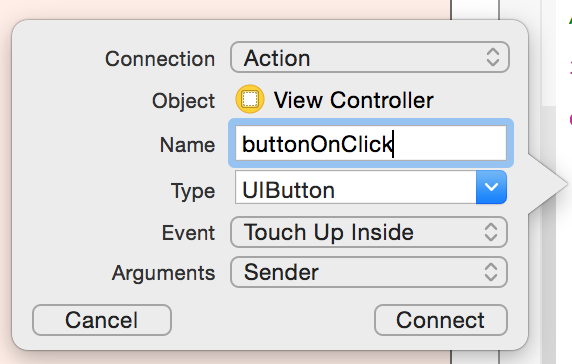The image size is (572, 364).
Task: Click the UIButton Type text field
Action: (x=356, y=187)
